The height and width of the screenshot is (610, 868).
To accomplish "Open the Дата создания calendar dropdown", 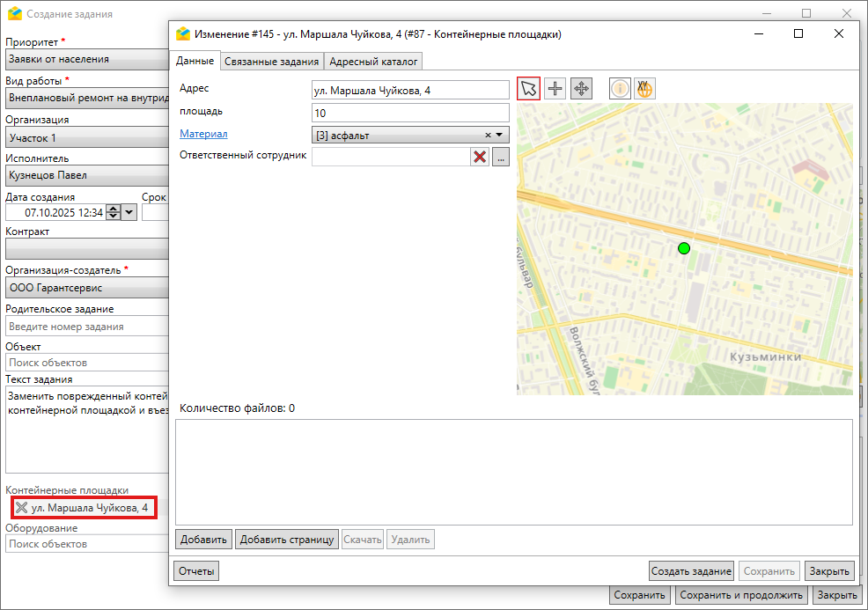I will coord(129,212).
